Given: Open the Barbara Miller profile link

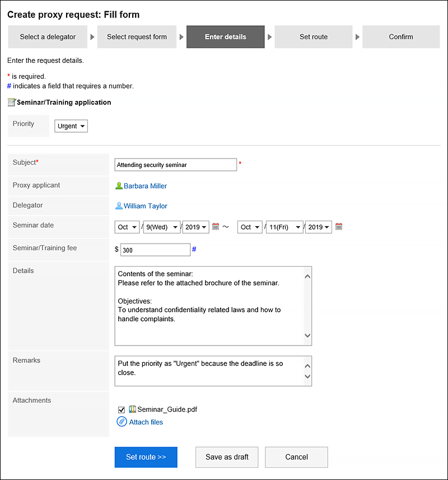Looking at the screenshot, I should [146, 186].
